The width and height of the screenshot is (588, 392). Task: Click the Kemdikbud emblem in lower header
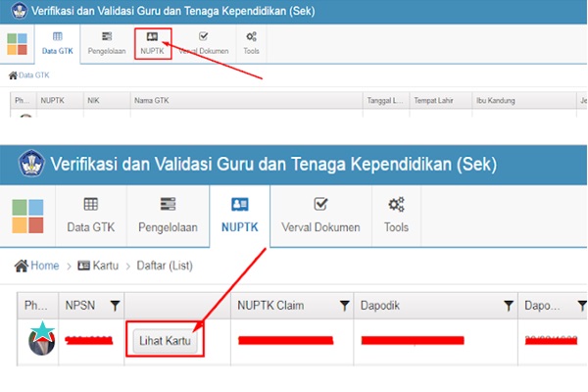[x=31, y=164]
